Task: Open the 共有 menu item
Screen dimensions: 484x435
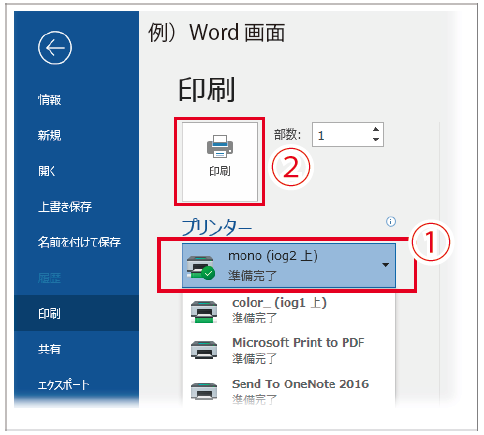Action: point(49,349)
